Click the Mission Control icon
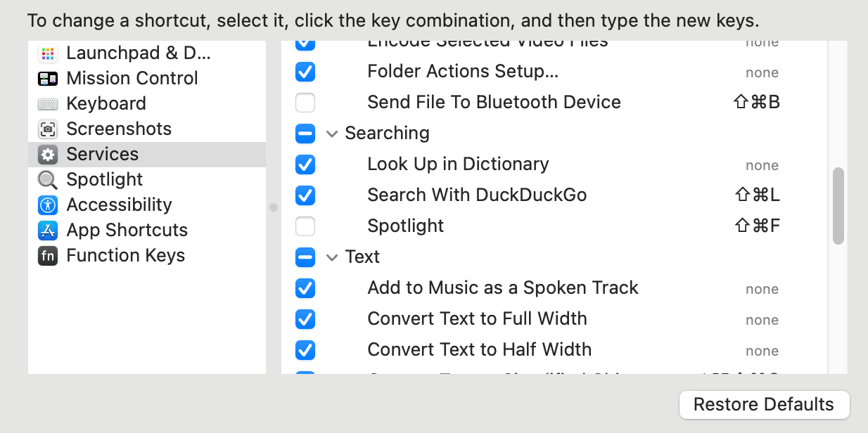868x433 pixels. pos(48,79)
